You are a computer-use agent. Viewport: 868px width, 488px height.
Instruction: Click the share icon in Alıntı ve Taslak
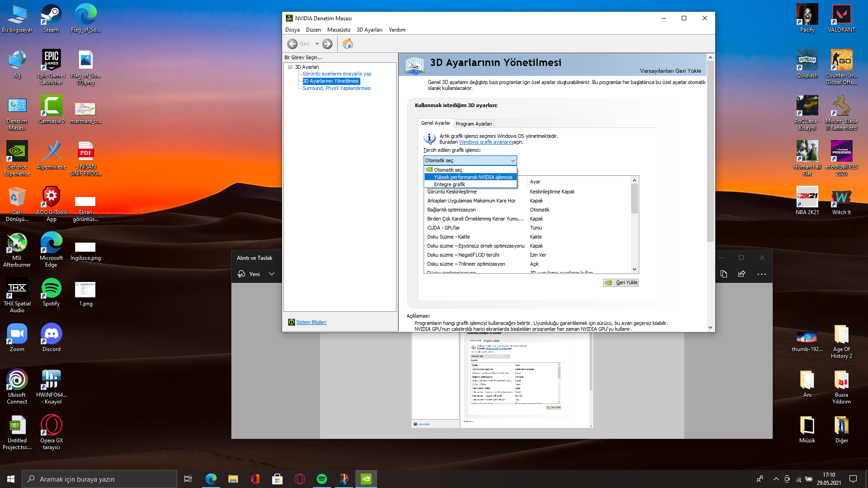741,274
